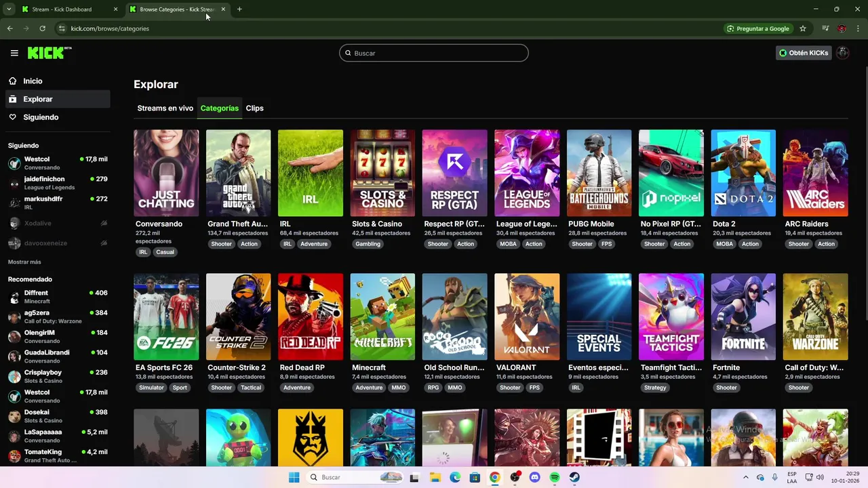Open Siguiendo heart icon link
Image resolution: width=868 pixels, height=488 pixels.
(x=13, y=117)
